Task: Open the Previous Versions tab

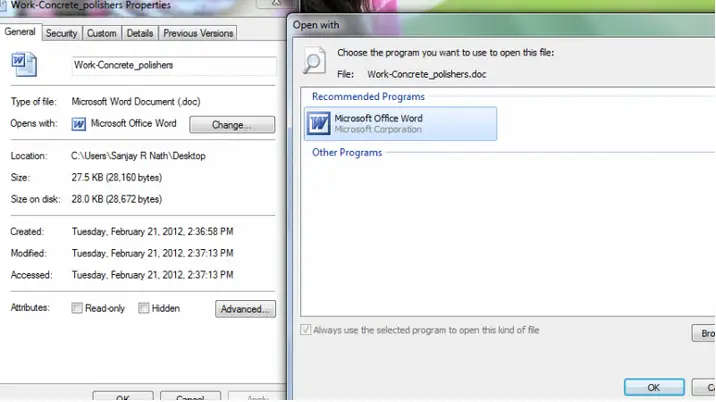Action: 198,33
